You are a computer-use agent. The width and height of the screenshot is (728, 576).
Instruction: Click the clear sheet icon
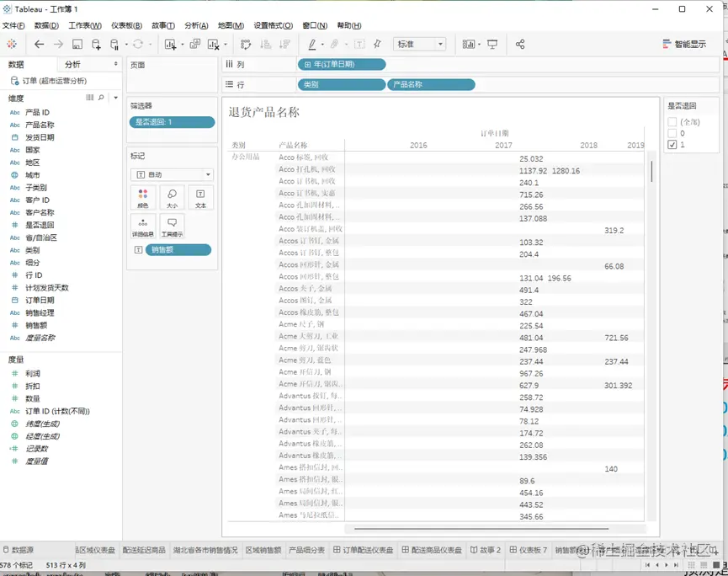click(x=213, y=44)
